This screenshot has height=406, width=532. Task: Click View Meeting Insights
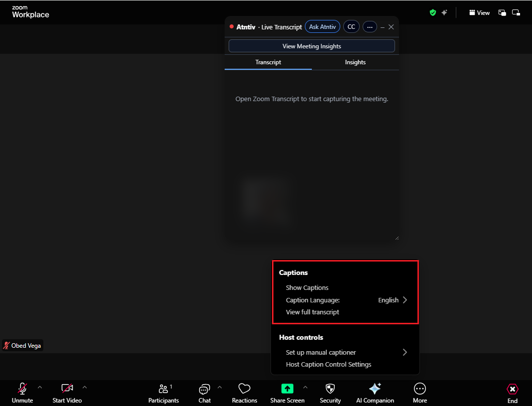311,46
